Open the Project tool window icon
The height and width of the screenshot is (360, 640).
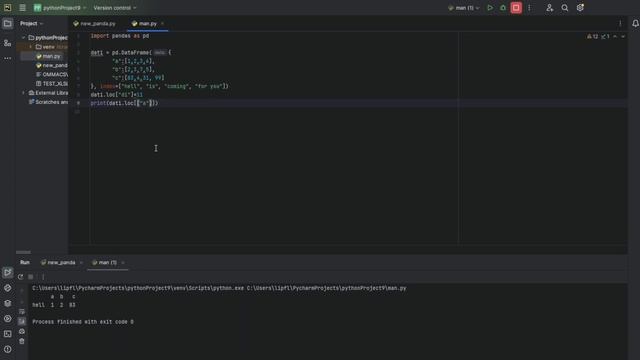(x=7, y=24)
